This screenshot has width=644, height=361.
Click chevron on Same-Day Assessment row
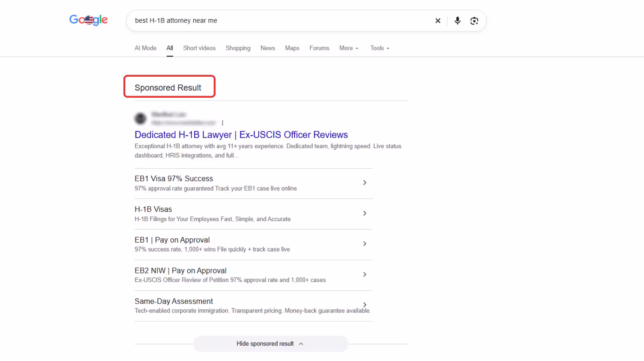365,305
